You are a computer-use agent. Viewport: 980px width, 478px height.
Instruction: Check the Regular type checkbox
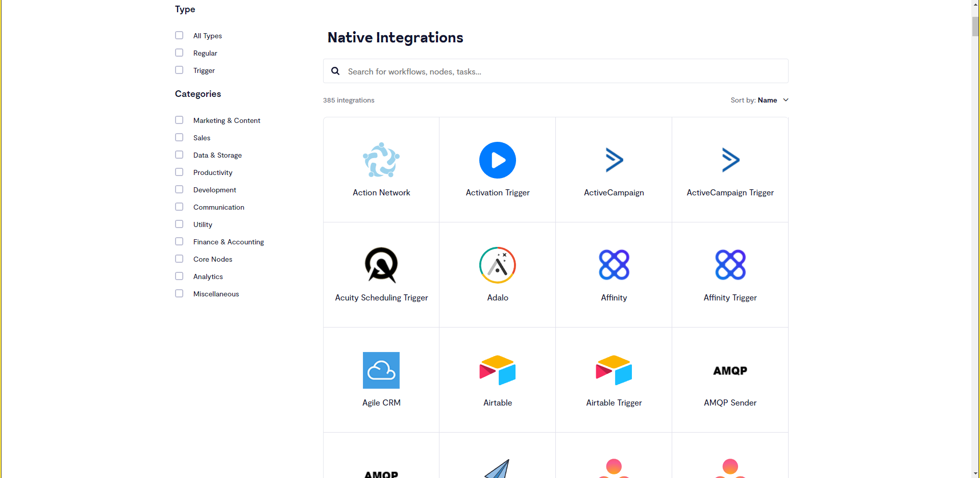click(179, 53)
